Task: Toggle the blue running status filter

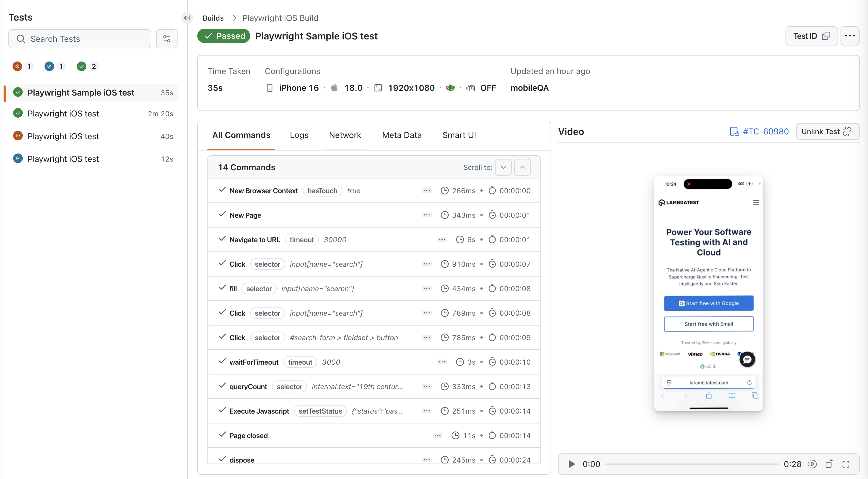Action: 50,66
